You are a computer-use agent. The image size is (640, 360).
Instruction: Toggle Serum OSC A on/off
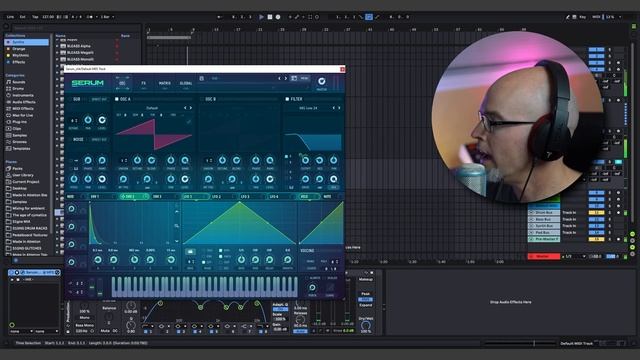(117, 99)
